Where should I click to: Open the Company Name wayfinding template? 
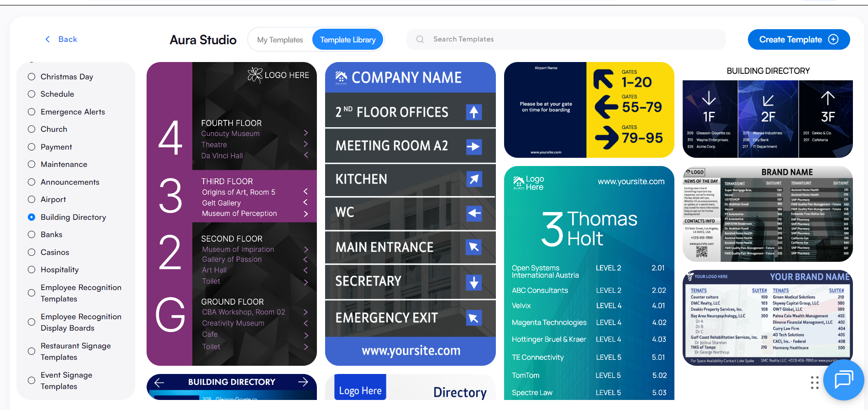pos(410,214)
